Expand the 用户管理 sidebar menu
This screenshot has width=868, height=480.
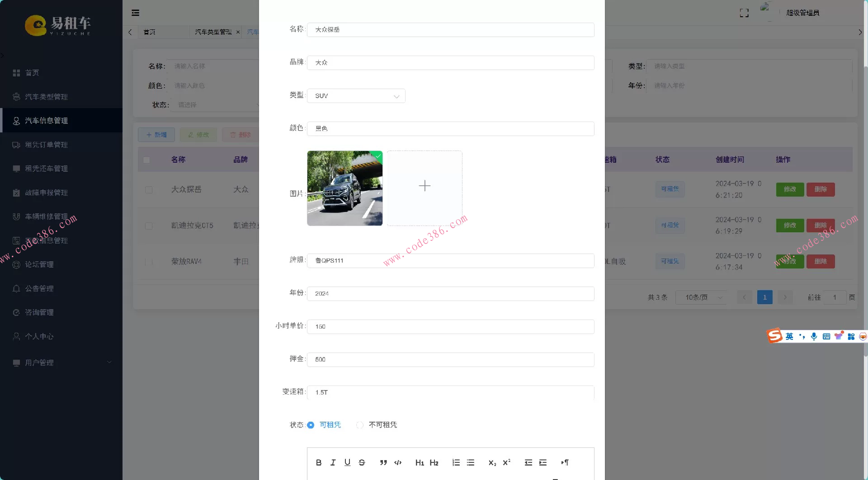61,362
